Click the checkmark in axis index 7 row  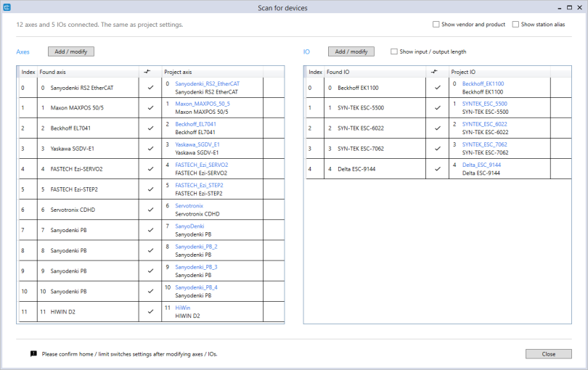[150, 230]
